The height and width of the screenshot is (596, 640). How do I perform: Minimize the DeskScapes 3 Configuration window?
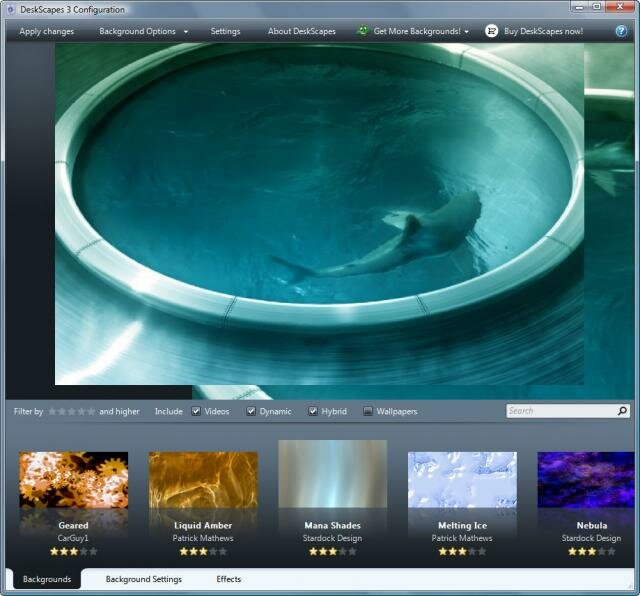(579, 7)
